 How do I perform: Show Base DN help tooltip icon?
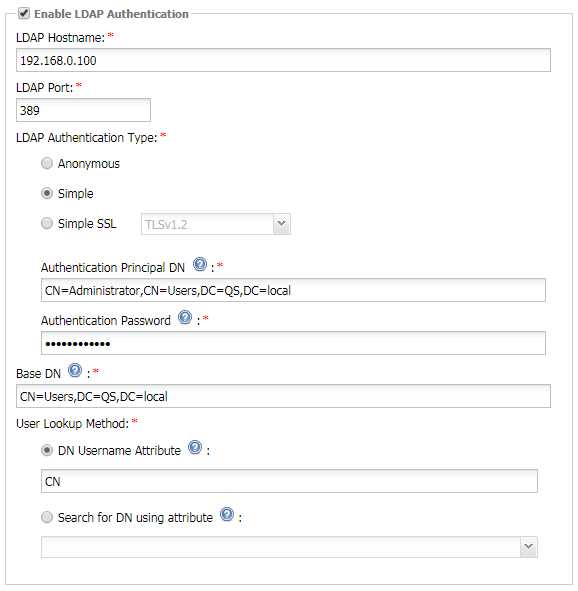(75, 370)
